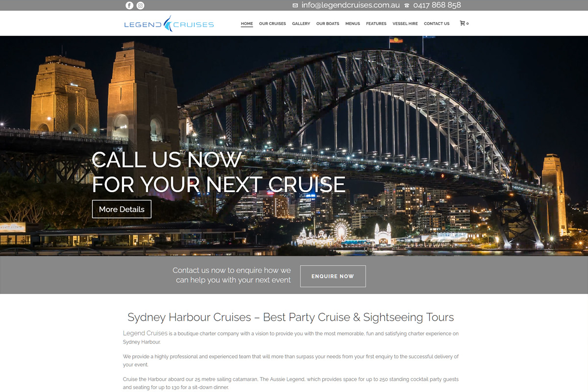Click the Legend Cruises text link in paragraph
588x392 pixels.
pyautogui.click(x=145, y=333)
